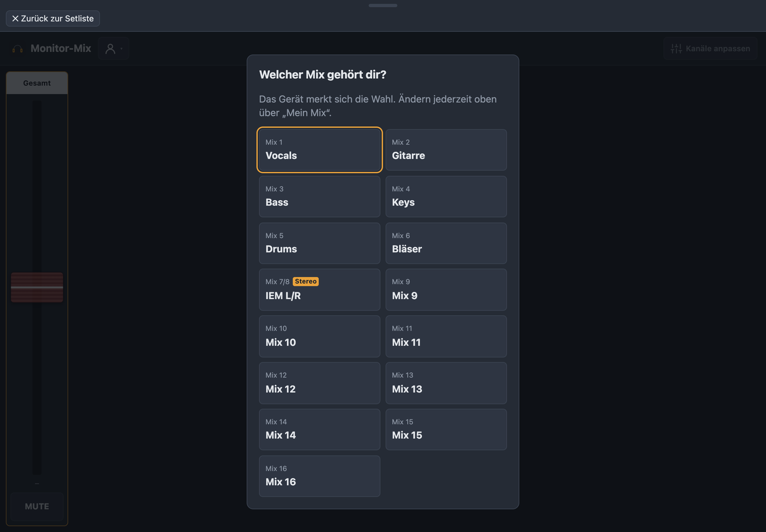The image size is (766, 532).
Task: Grab the Gesamt fader handle
Action: point(37,287)
